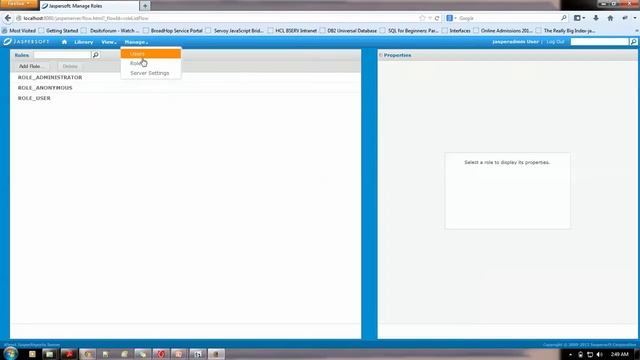Open the bookmark star dropdown arrow

(430, 18)
